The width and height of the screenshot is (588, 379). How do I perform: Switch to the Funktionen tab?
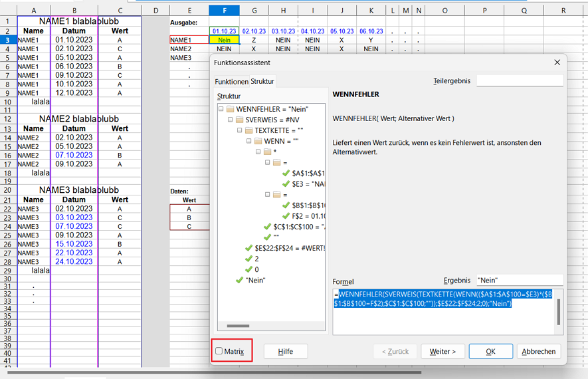(x=231, y=81)
